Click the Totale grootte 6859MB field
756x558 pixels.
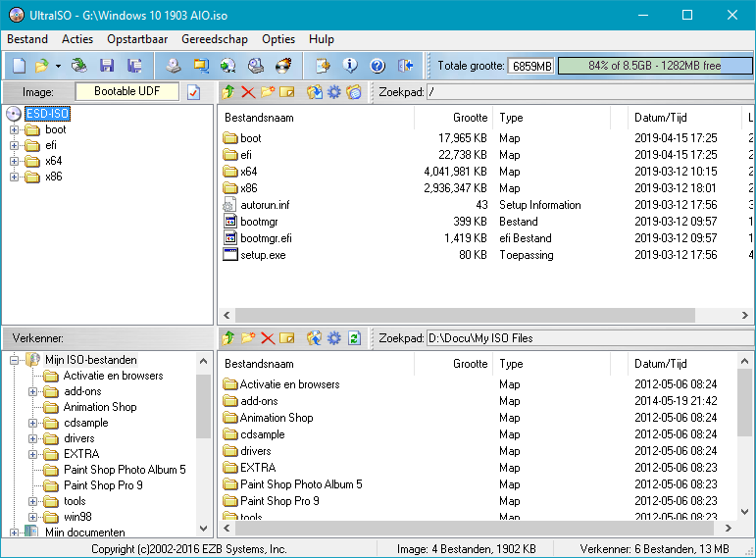(531, 66)
